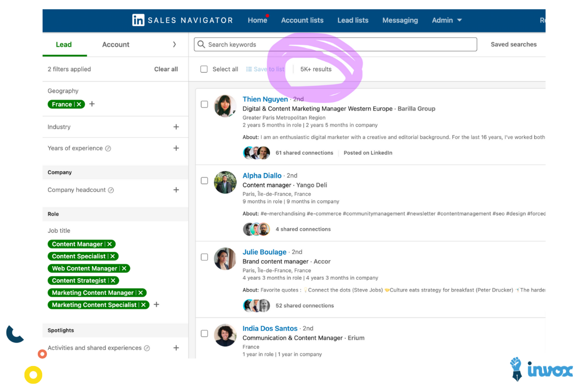Open Barilla Group company link
This screenshot has height=392, width=588.
point(416,109)
